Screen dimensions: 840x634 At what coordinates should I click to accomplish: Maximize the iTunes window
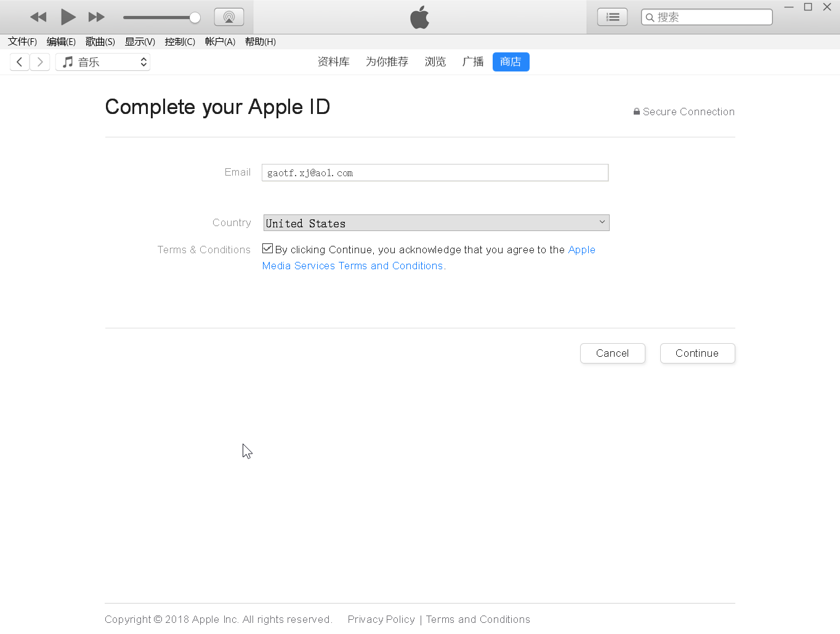pos(808,7)
